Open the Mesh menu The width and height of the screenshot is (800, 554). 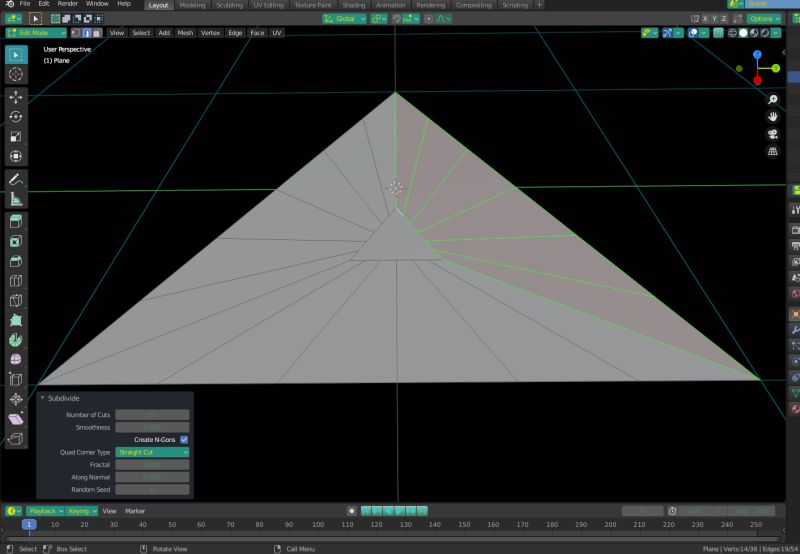(185, 33)
